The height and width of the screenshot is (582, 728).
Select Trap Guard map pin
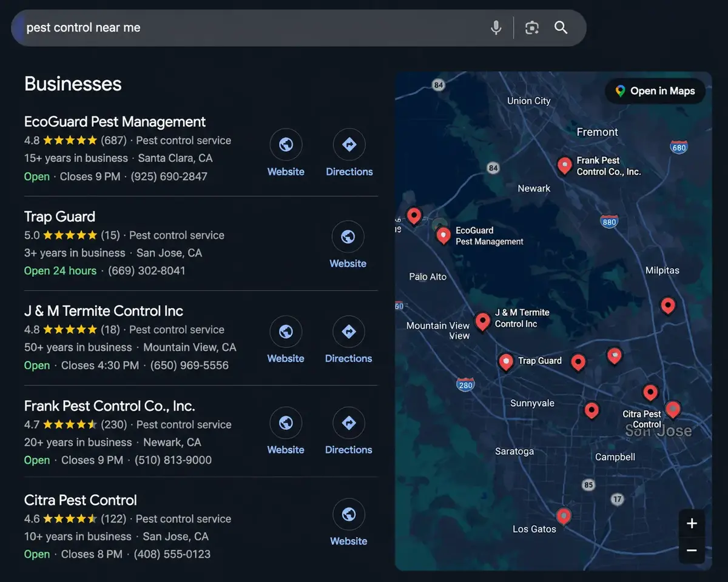506,362
